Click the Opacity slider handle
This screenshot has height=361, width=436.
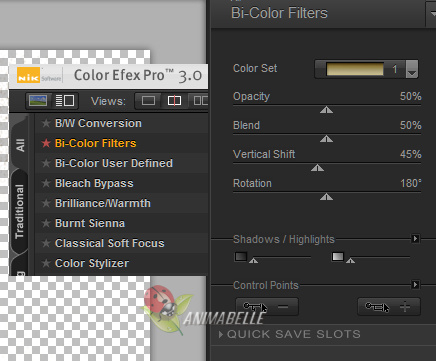pyautogui.click(x=326, y=110)
